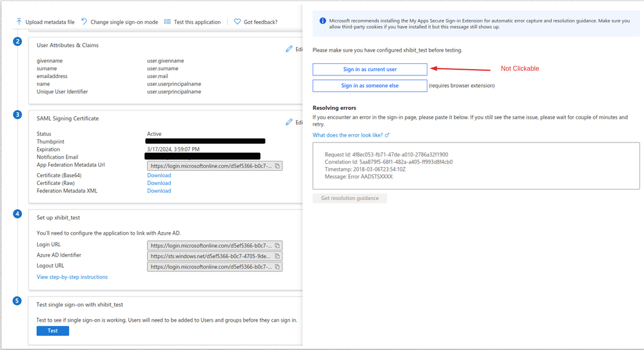Click the user.givenname claim value
Image resolution: width=644 pixels, height=350 pixels.
click(x=166, y=61)
